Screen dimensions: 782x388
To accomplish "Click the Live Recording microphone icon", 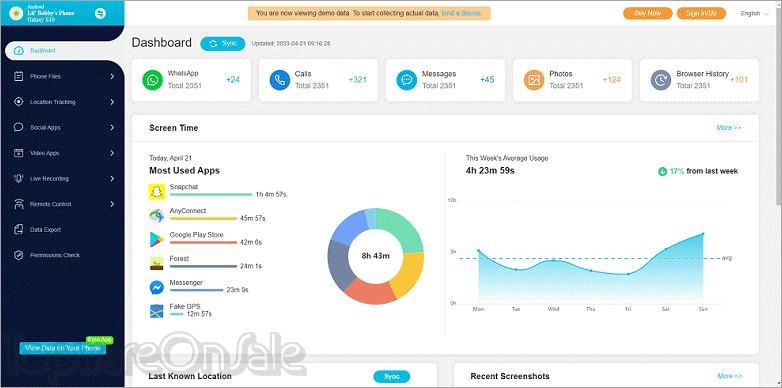I will click(x=19, y=179).
